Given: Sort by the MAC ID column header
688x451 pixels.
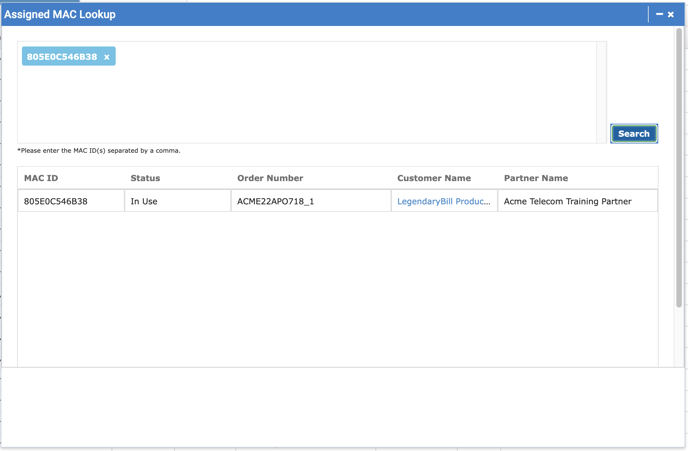Looking at the screenshot, I should (41, 178).
